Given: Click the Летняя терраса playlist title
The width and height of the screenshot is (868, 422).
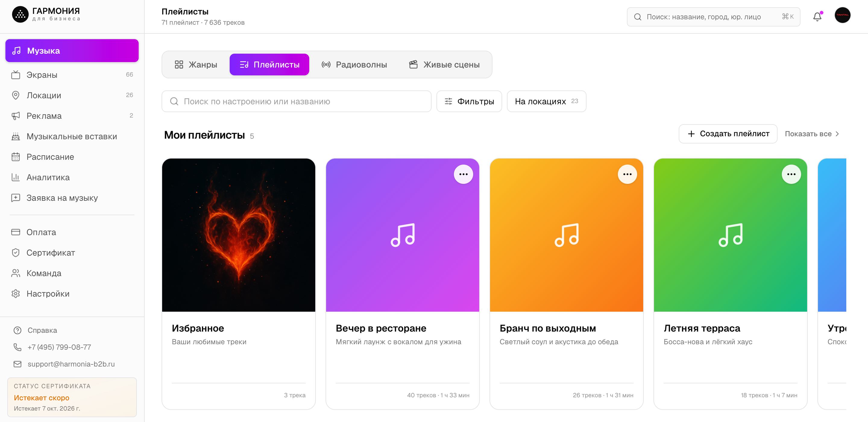Looking at the screenshot, I should pyautogui.click(x=702, y=328).
